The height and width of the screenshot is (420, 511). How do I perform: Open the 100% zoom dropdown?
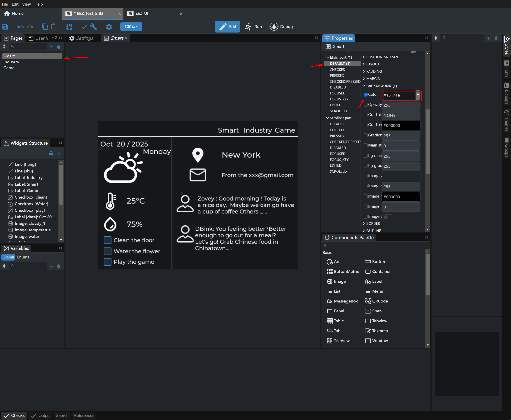[x=131, y=27]
